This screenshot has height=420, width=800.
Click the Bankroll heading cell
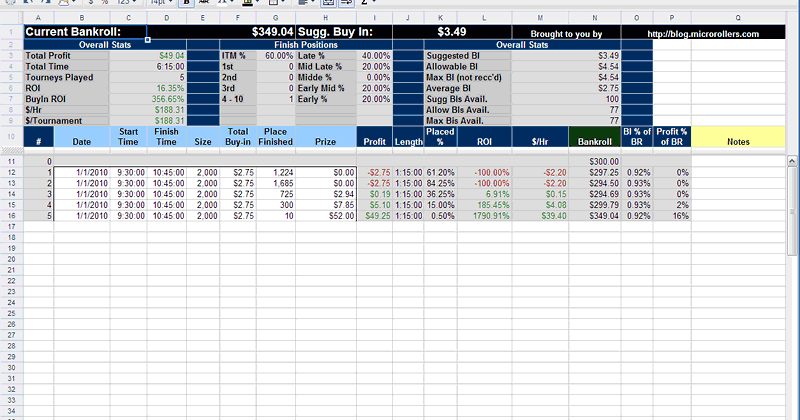click(x=594, y=137)
